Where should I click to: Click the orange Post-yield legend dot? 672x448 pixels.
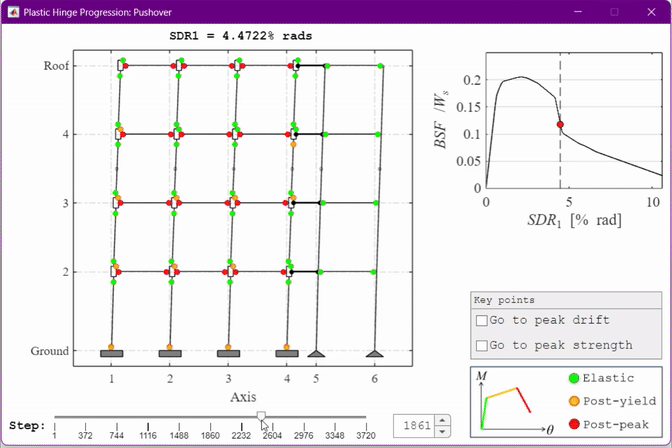point(574,401)
